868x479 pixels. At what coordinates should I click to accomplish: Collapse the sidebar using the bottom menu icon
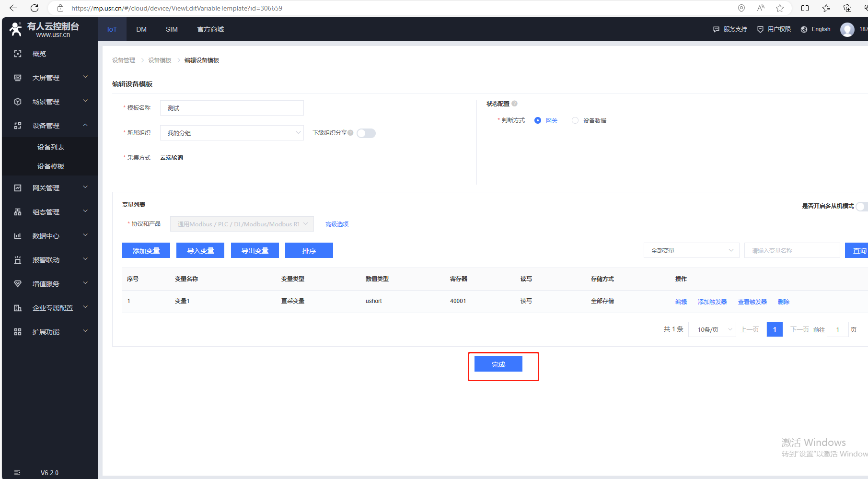pyautogui.click(x=17, y=473)
